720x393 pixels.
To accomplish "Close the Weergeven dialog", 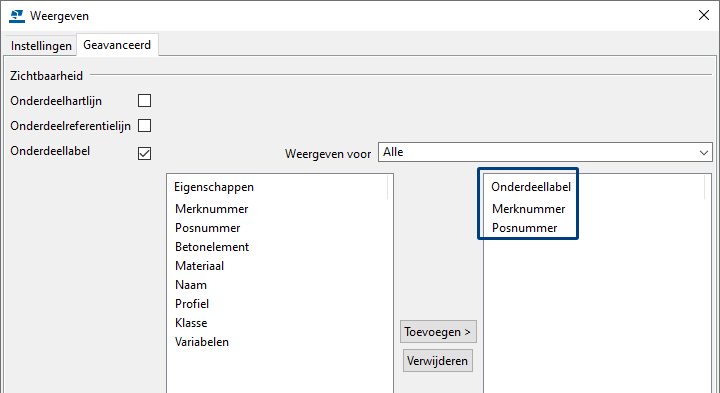I will click(x=703, y=16).
